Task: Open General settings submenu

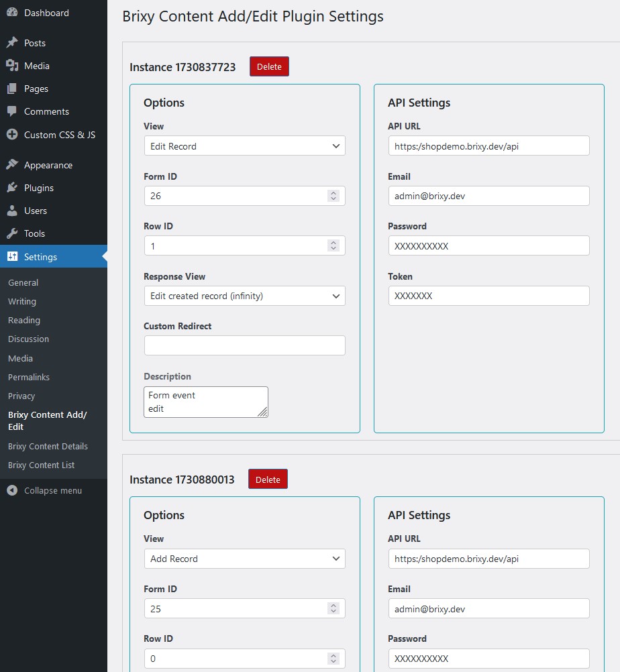Action: tap(23, 282)
